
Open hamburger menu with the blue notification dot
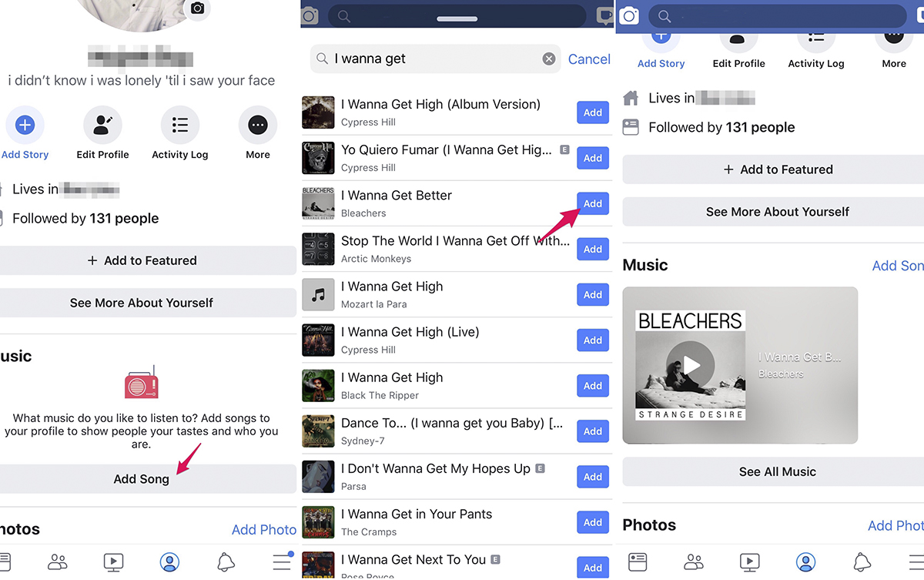click(x=283, y=562)
